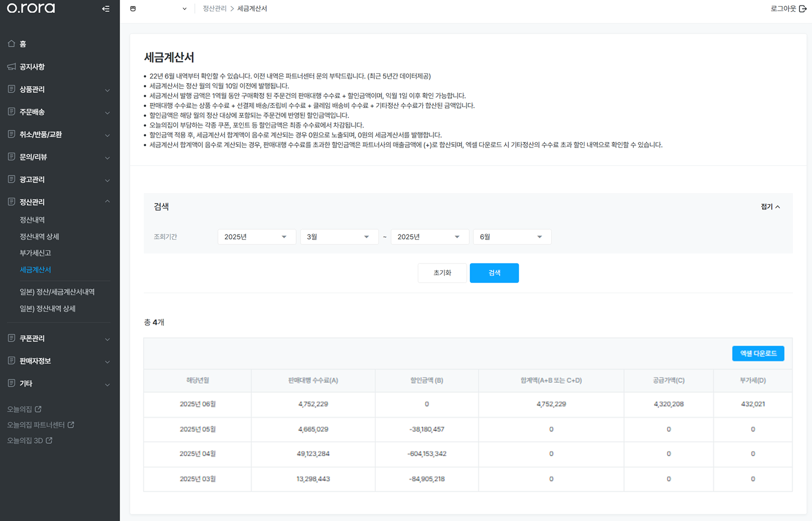Click the 기타 document icon

click(12, 383)
